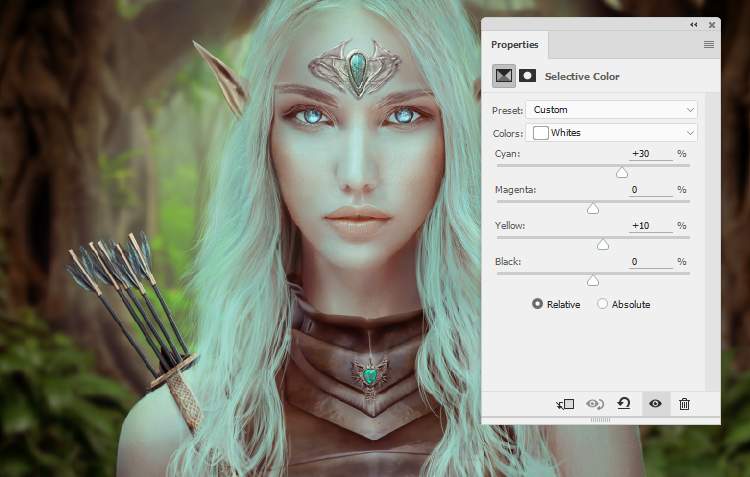Click the Selective Color title text

click(x=582, y=76)
